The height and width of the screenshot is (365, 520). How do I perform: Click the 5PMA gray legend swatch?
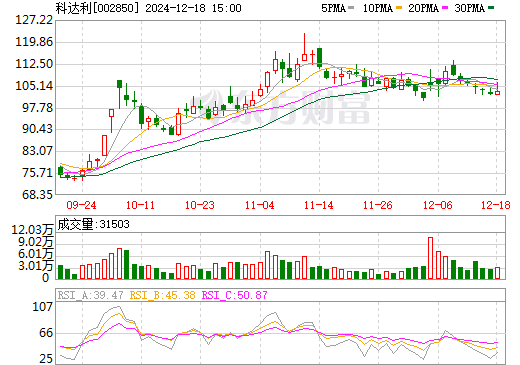point(351,8)
